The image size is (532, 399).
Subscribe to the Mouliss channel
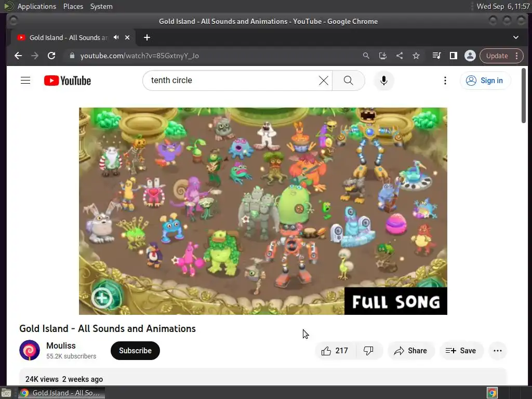point(135,351)
